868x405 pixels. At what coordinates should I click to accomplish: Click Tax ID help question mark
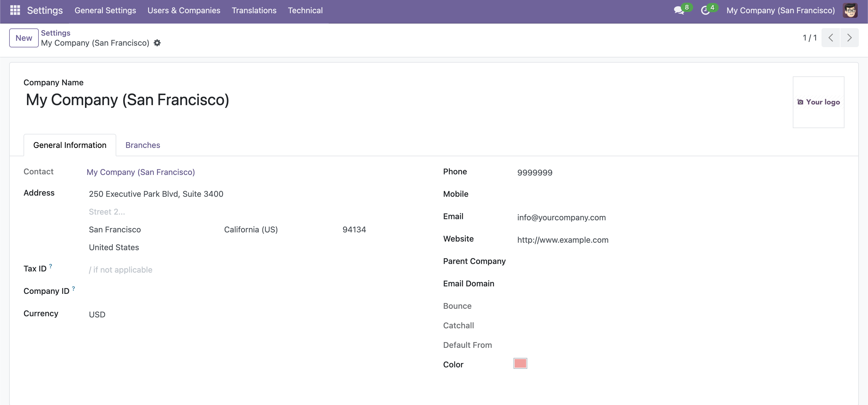point(51,266)
